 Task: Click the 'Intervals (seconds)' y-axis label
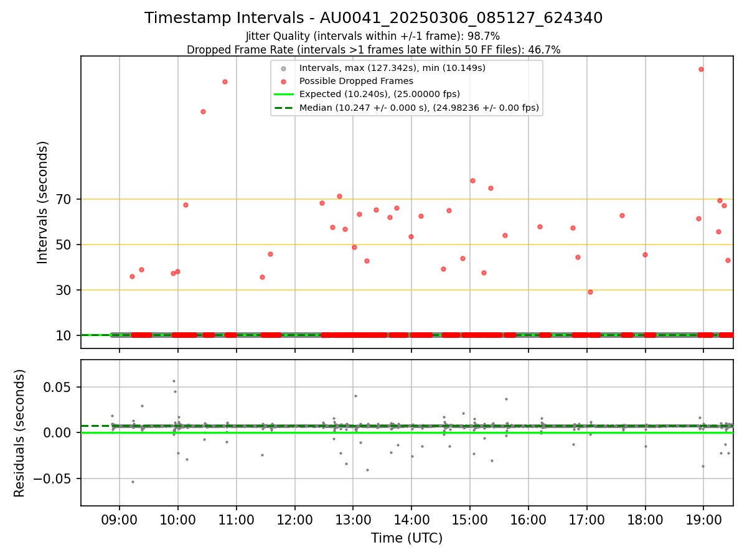click(42, 202)
